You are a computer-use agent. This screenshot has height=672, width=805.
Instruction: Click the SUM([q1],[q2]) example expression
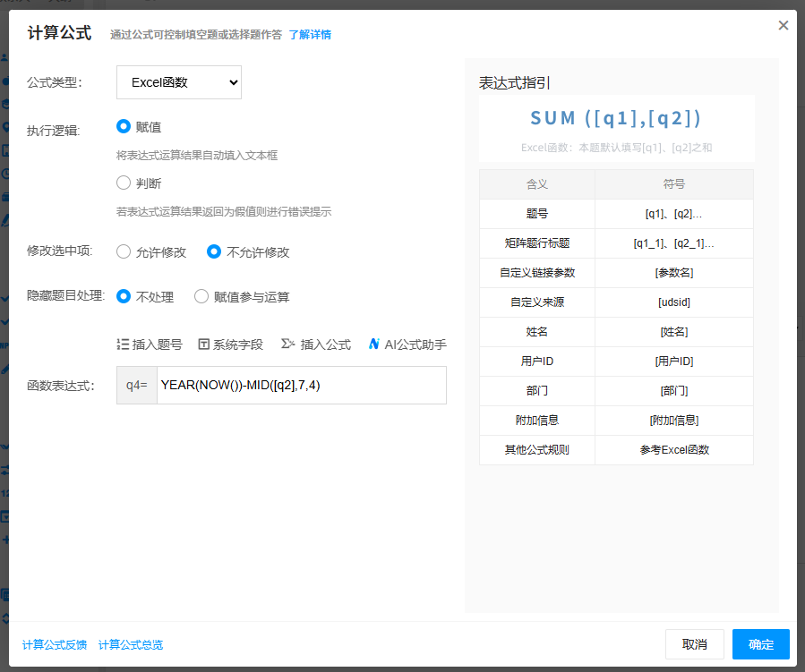[616, 118]
